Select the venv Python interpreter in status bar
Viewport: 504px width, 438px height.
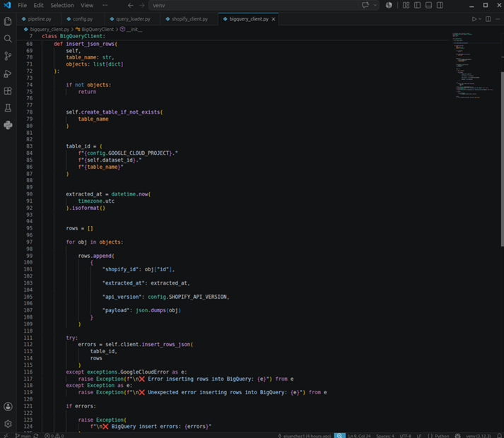479,436
